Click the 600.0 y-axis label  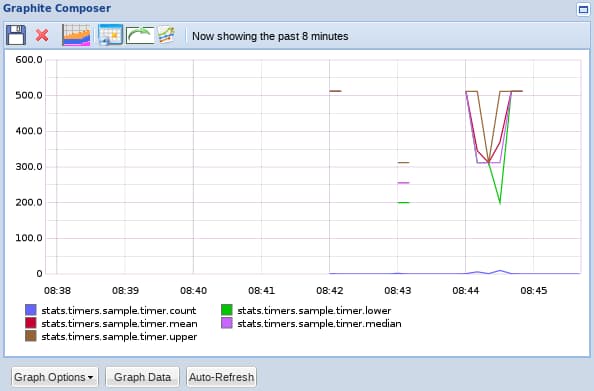pyautogui.click(x=29, y=59)
